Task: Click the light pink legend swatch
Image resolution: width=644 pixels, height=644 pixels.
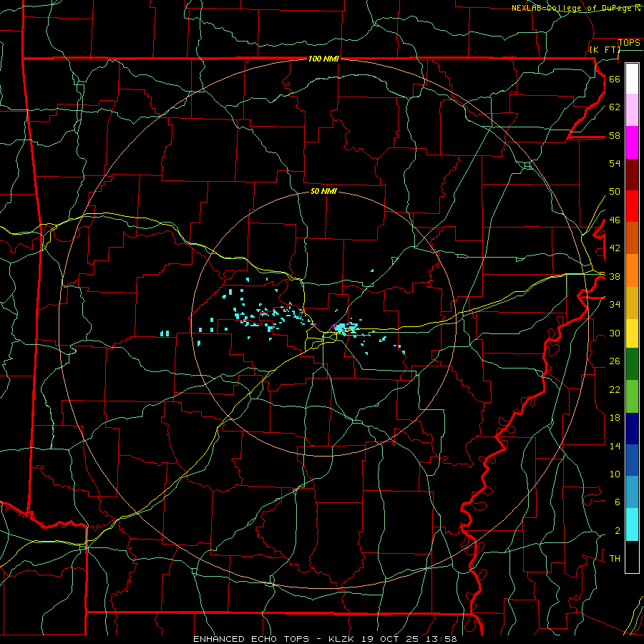Action: (x=632, y=109)
